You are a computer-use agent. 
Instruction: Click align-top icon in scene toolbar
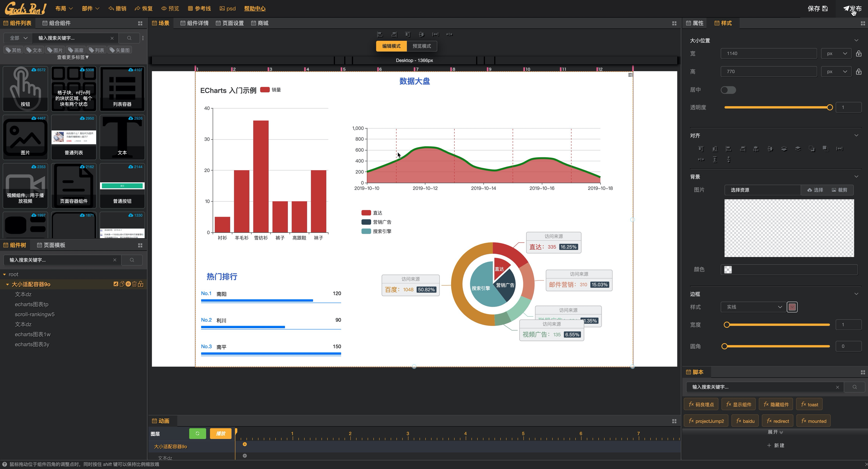tap(408, 34)
